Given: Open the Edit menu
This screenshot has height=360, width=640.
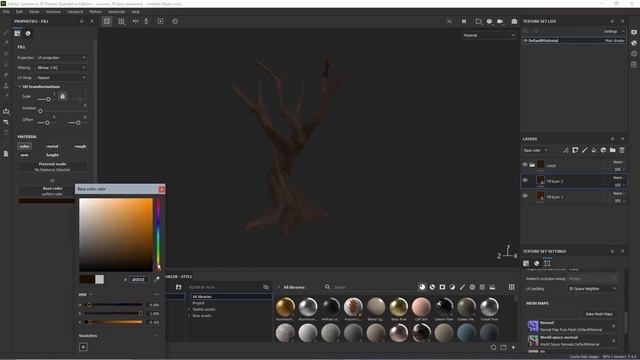Looking at the screenshot, I should tap(19, 12).
